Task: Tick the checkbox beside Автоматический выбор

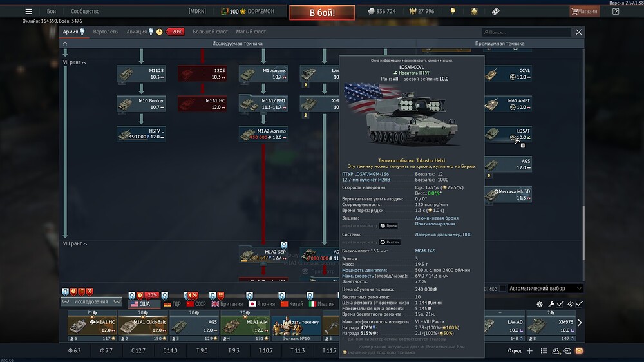Action: pyautogui.click(x=502, y=289)
